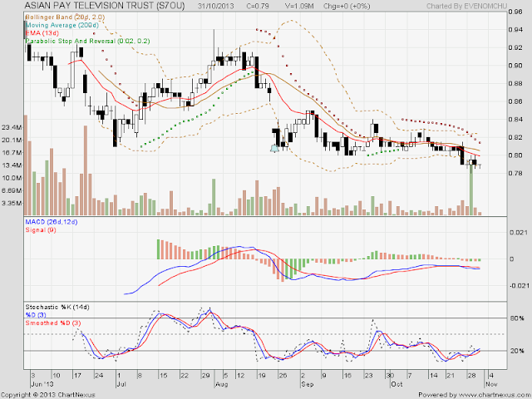The width and height of the screenshot is (532, 399).
Task: Click the 6.69M volume axis label
Action: [x=12, y=190]
